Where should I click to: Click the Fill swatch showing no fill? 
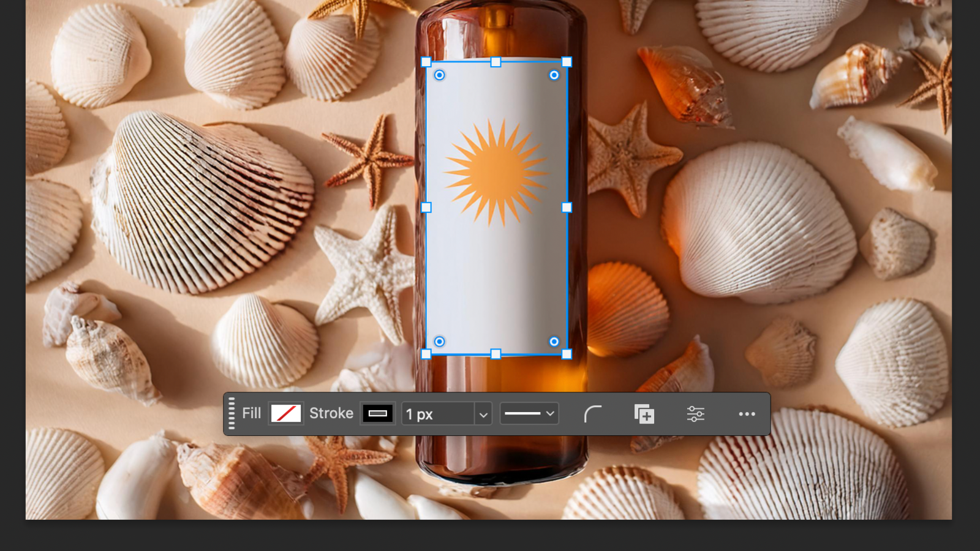pyautogui.click(x=285, y=413)
